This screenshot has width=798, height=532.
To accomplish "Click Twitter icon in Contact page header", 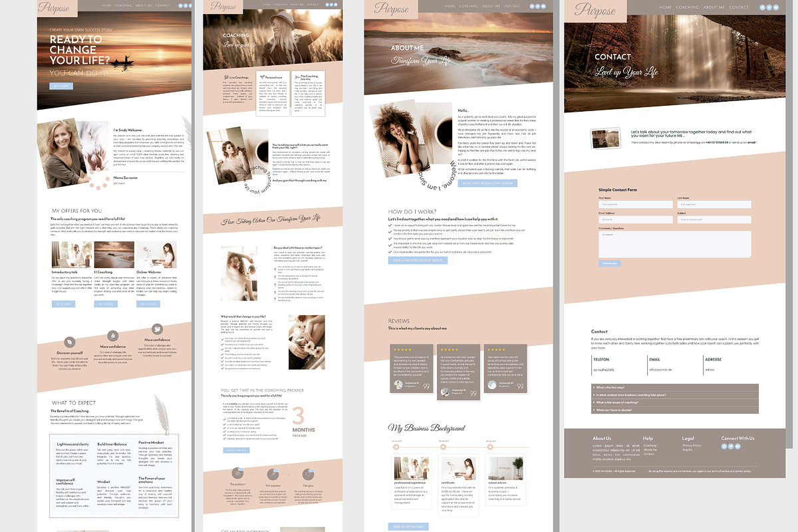I will click(769, 7).
